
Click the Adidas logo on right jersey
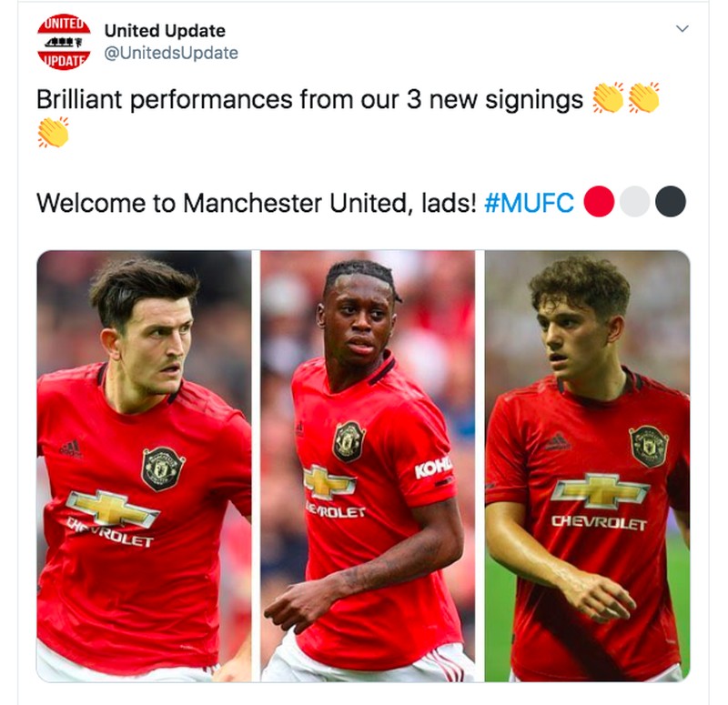point(558,441)
